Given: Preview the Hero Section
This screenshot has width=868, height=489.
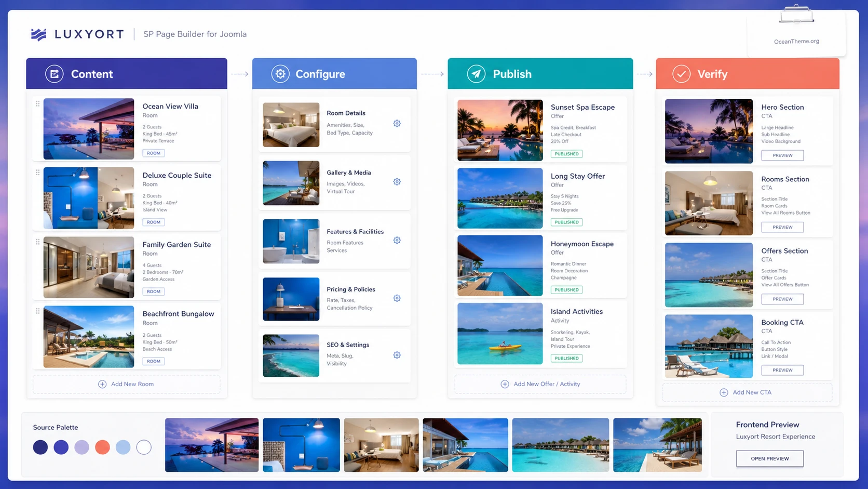Looking at the screenshot, I should click(x=782, y=155).
